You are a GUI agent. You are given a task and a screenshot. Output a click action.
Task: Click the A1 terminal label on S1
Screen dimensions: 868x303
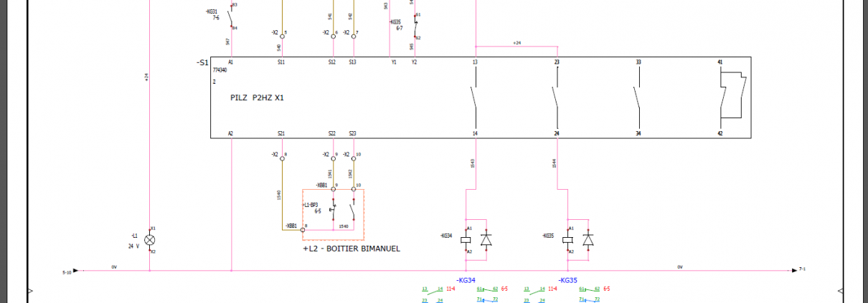tap(230, 62)
